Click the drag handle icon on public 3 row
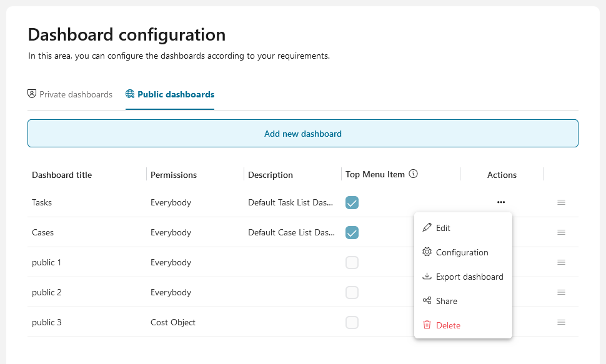Viewport: 606px width, 364px height. point(561,322)
